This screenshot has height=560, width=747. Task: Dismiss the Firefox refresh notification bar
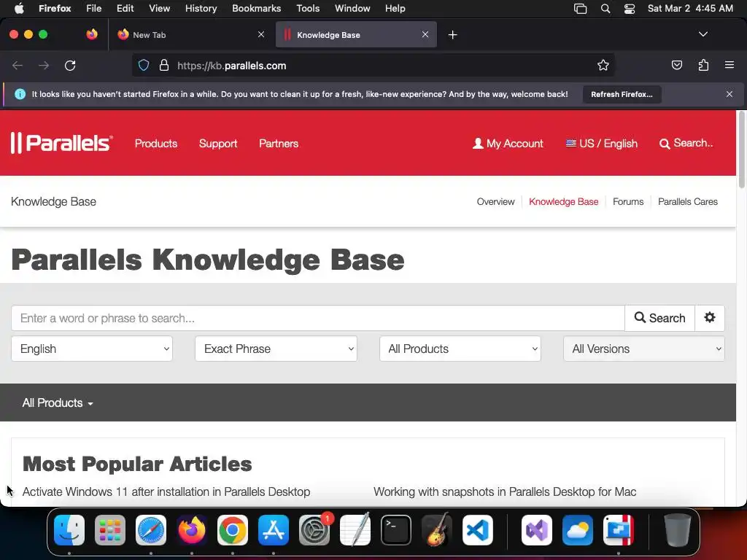pyautogui.click(x=729, y=94)
